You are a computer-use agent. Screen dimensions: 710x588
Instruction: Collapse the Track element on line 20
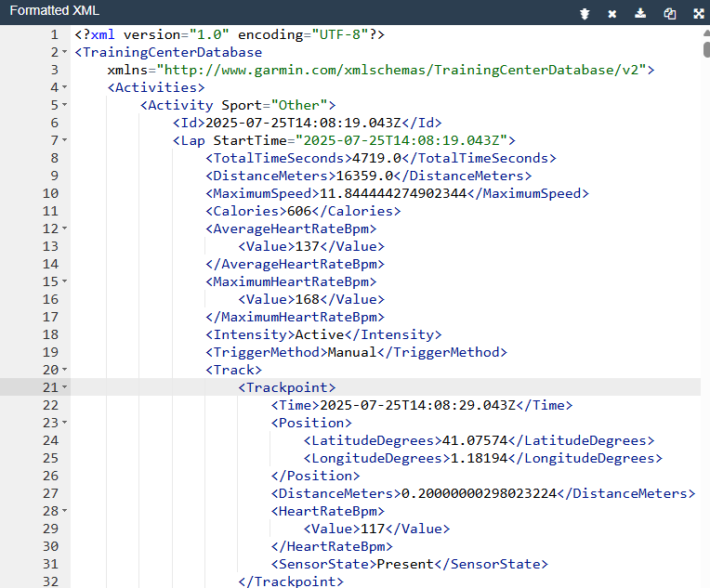click(x=65, y=370)
